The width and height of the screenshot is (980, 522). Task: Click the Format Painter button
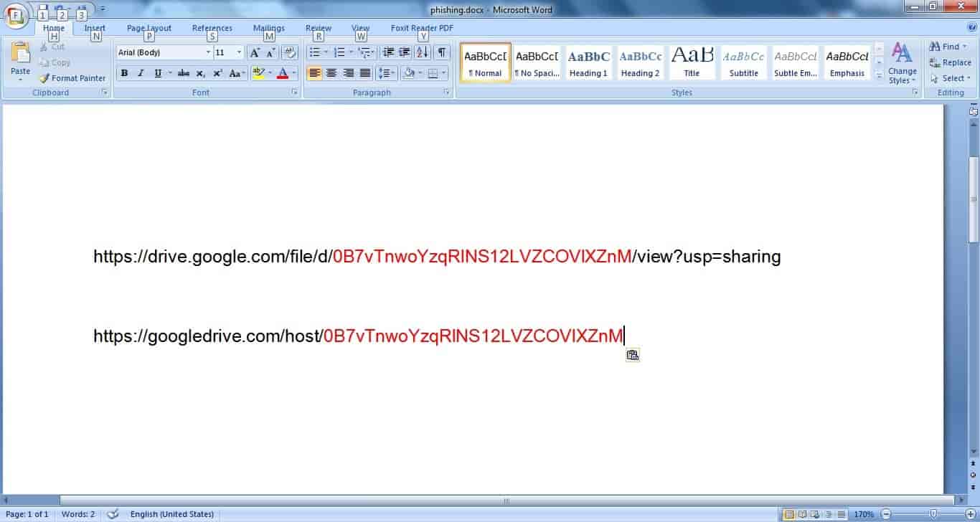coord(72,78)
